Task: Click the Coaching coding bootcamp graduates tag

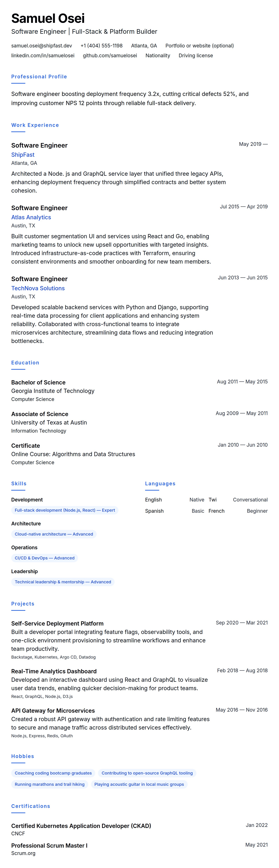Action: point(53,773)
